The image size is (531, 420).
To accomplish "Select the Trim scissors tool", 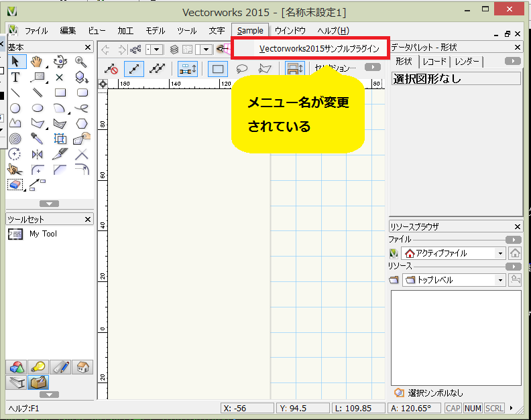I will [15, 169].
